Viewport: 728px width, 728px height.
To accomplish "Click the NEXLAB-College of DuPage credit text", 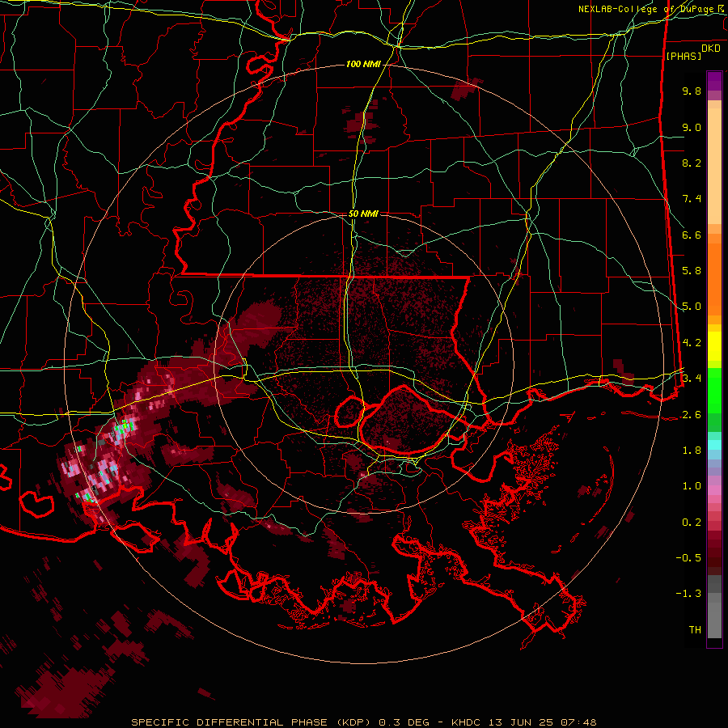I will [646, 9].
